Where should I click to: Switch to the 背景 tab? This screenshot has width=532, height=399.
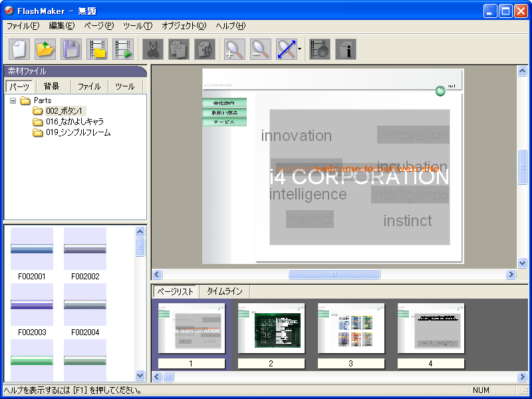[52, 86]
